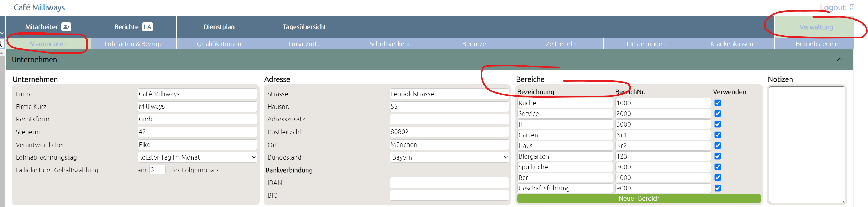Open the Tagesübersicht tab
The height and width of the screenshot is (207, 868).
[x=304, y=27]
